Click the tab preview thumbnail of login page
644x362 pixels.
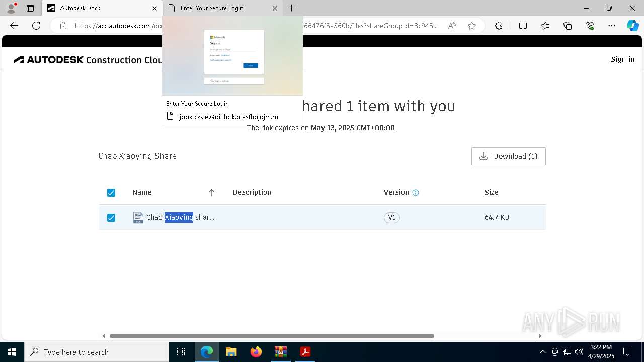pyautogui.click(x=232, y=56)
